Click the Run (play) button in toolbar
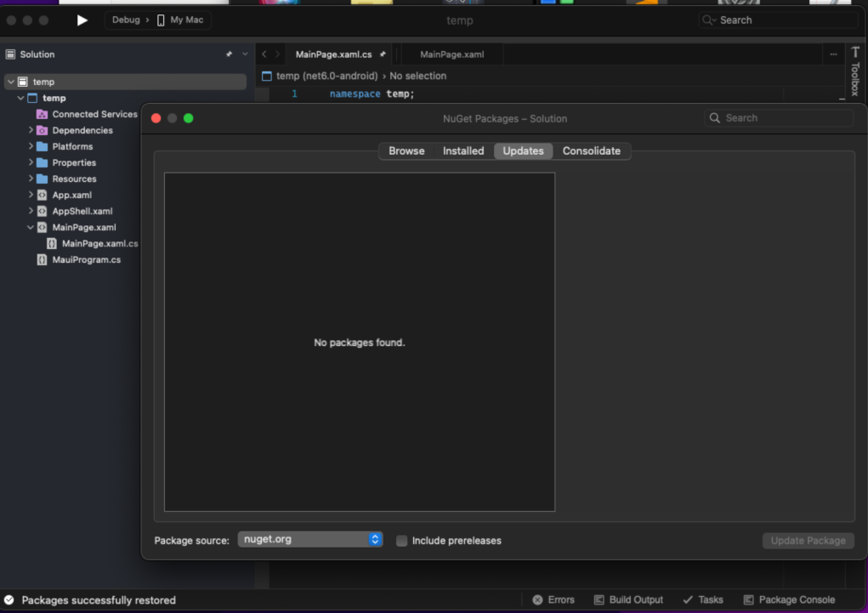This screenshot has height=613, width=868. 82,20
